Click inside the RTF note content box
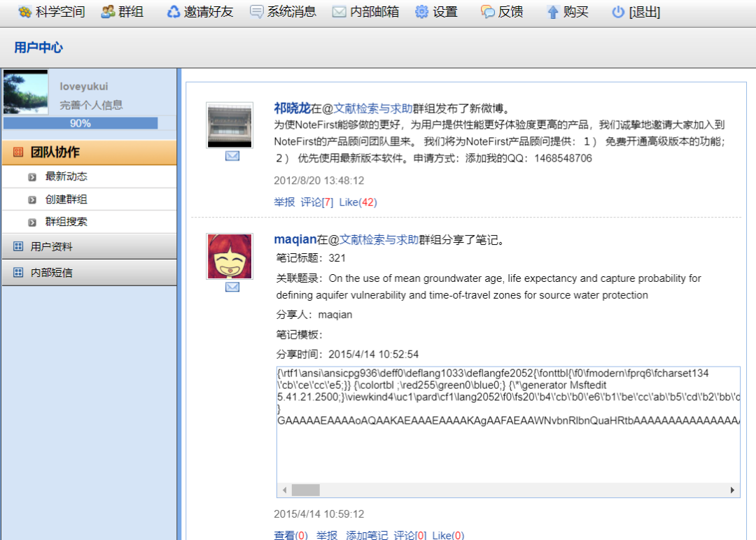756x540 pixels. pyautogui.click(x=508, y=425)
